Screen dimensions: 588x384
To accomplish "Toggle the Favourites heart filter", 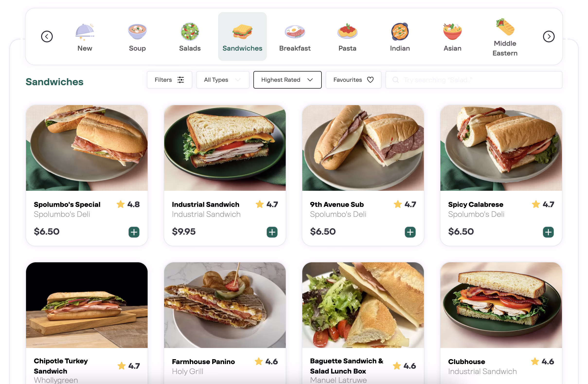I will pos(353,80).
